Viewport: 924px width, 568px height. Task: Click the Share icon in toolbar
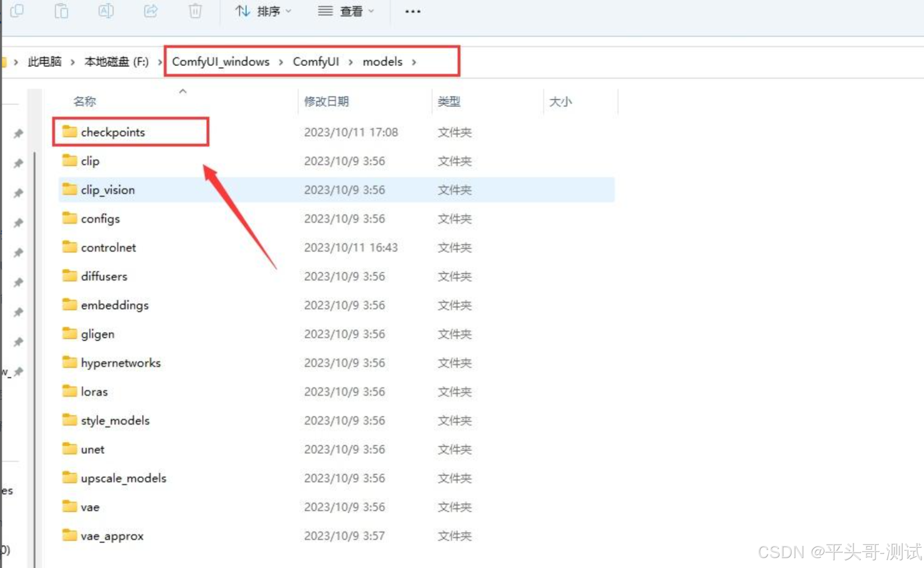click(150, 11)
